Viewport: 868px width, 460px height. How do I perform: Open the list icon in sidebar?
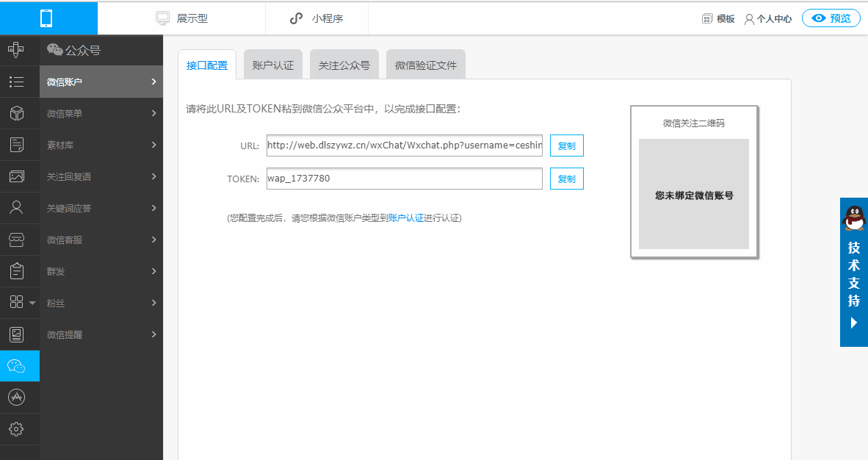(16, 82)
